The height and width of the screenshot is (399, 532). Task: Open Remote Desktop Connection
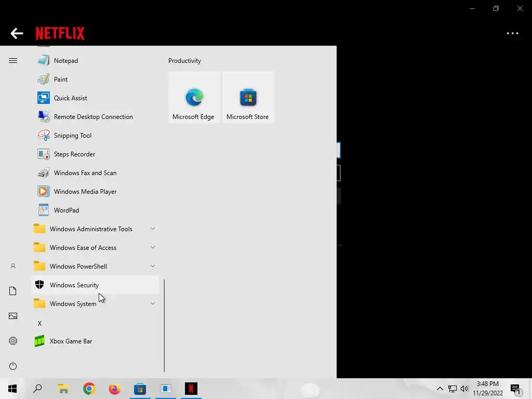95,117
